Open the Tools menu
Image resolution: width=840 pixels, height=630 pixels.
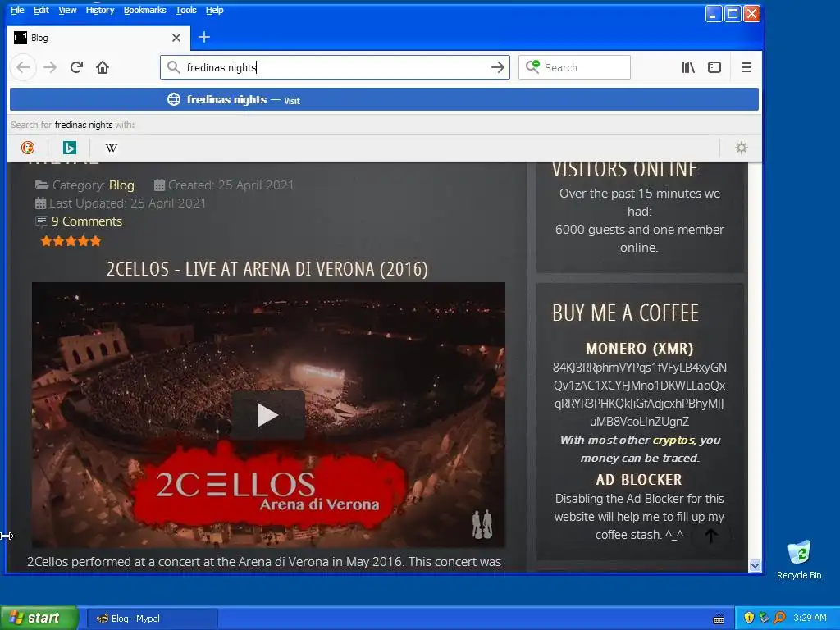[186, 10]
